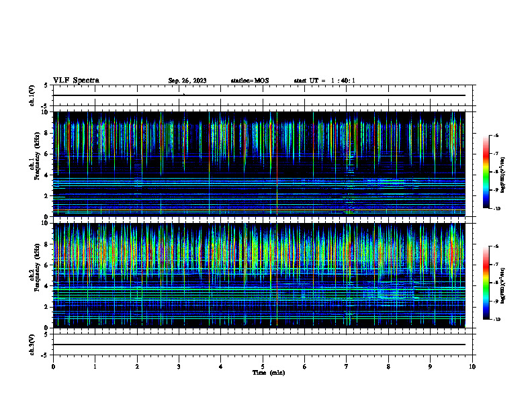
Task: Click the "ch.1(V)" axis label
Action: point(32,95)
